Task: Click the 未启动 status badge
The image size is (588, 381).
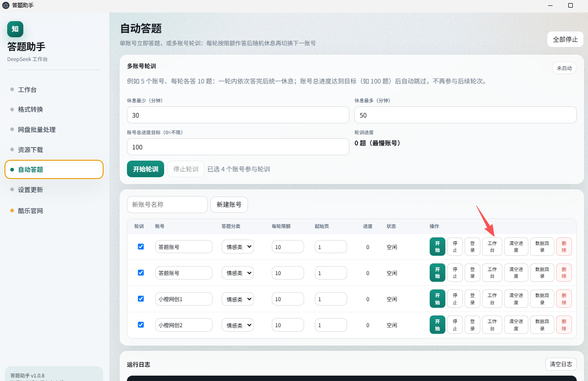Action: click(564, 68)
